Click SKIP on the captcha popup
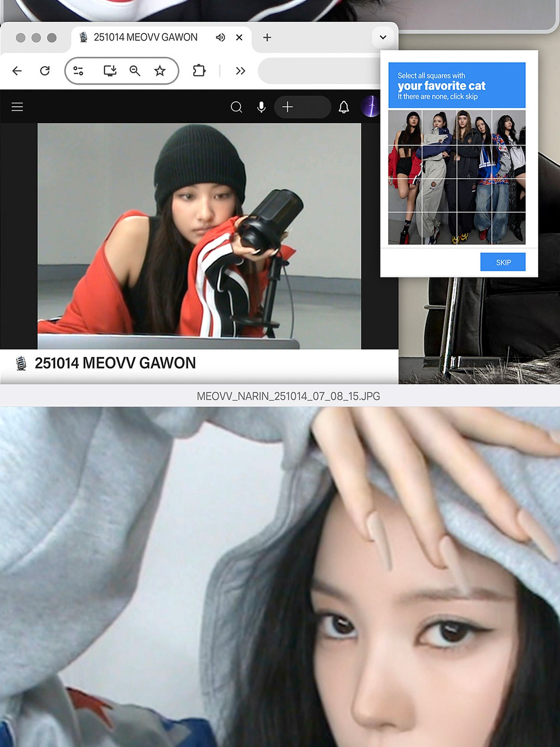Image resolution: width=560 pixels, height=747 pixels. point(503,262)
